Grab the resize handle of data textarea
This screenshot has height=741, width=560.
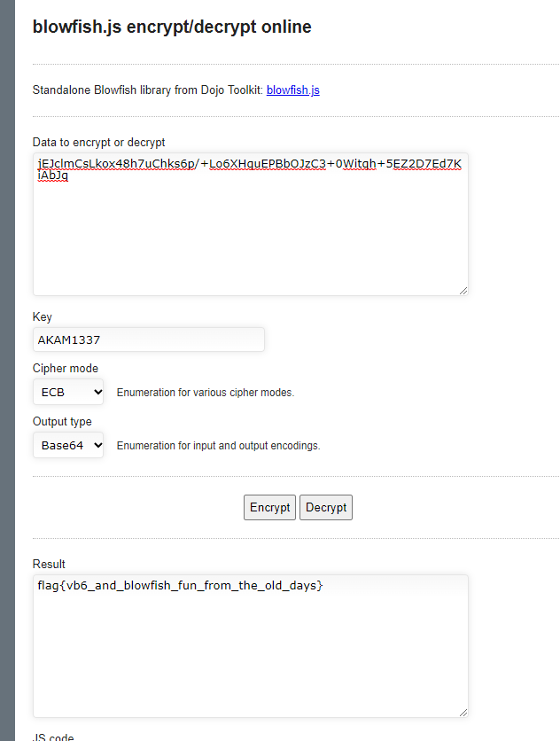pyautogui.click(x=463, y=291)
